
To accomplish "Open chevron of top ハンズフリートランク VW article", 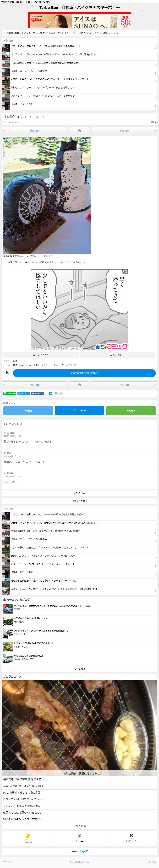I will click(155, 89).
